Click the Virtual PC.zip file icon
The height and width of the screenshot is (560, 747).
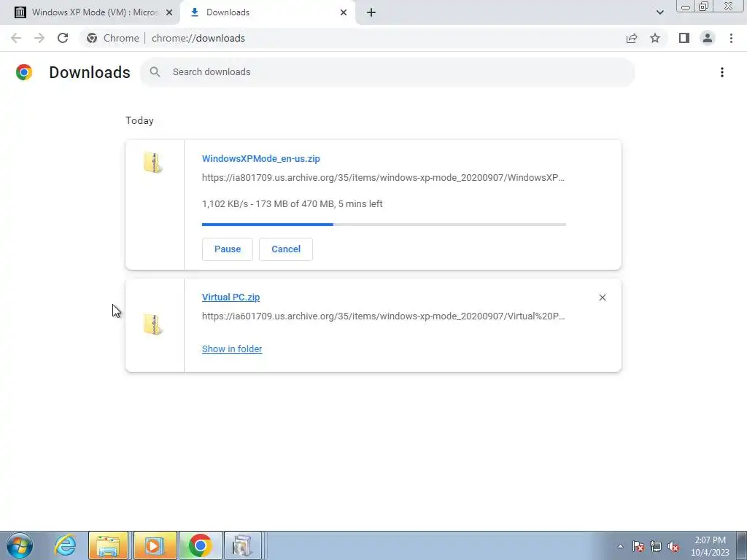[x=153, y=324]
